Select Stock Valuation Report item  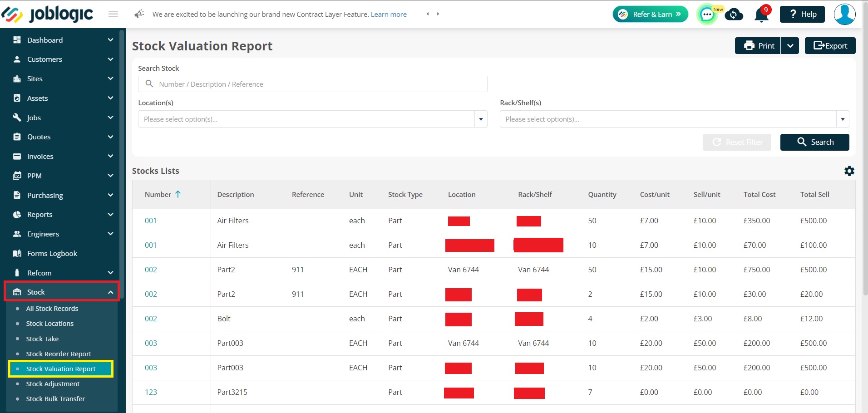[x=61, y=369]
